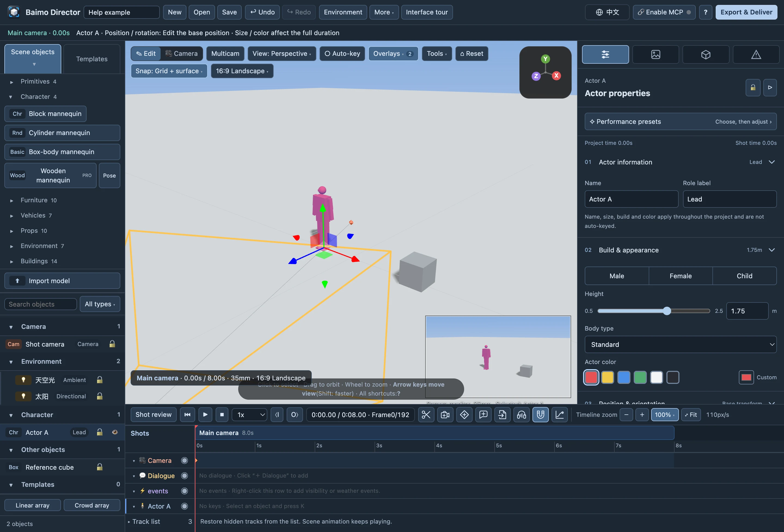Open the sliders properties panel tab
The image size is (784, 532).
(605, 54)
